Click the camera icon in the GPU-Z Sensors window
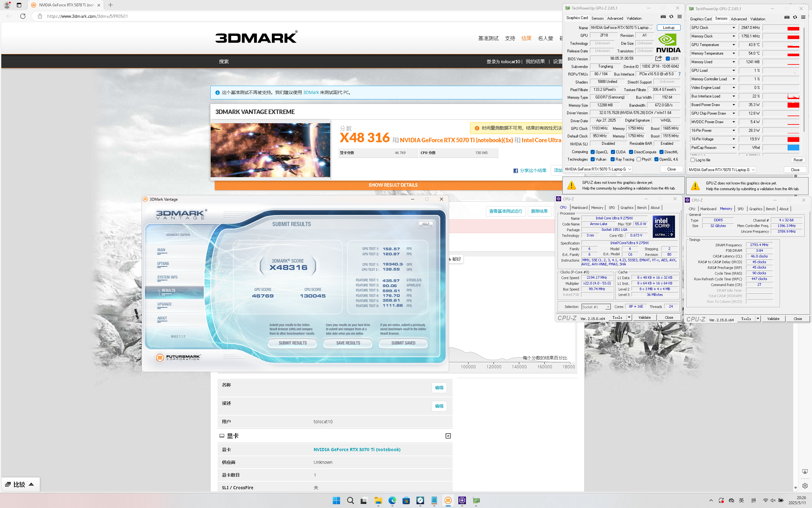 (x=787, y=17)
